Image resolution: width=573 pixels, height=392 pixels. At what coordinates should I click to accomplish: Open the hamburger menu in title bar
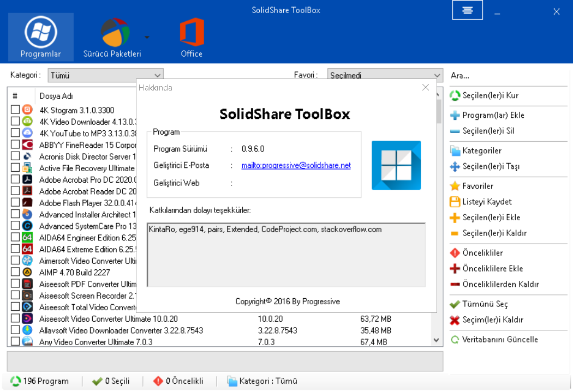(x=467, y=10)
